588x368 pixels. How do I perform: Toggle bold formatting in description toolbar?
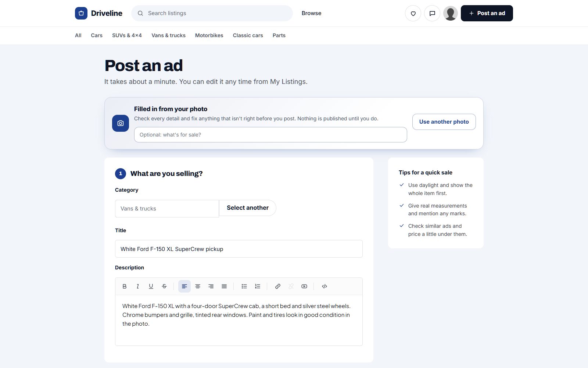point(125,286)
